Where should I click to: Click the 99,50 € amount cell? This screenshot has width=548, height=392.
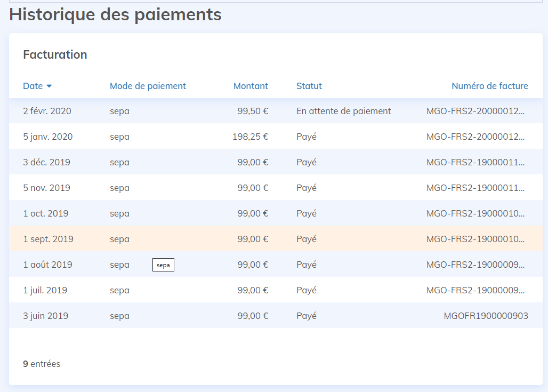point(253,111)
